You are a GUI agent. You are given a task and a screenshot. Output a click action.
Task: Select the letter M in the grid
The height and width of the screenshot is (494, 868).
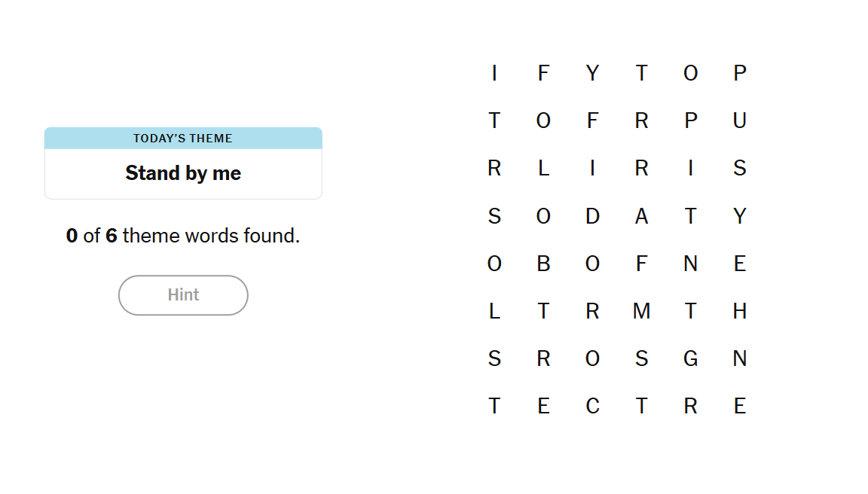click(x=641, y=311)
